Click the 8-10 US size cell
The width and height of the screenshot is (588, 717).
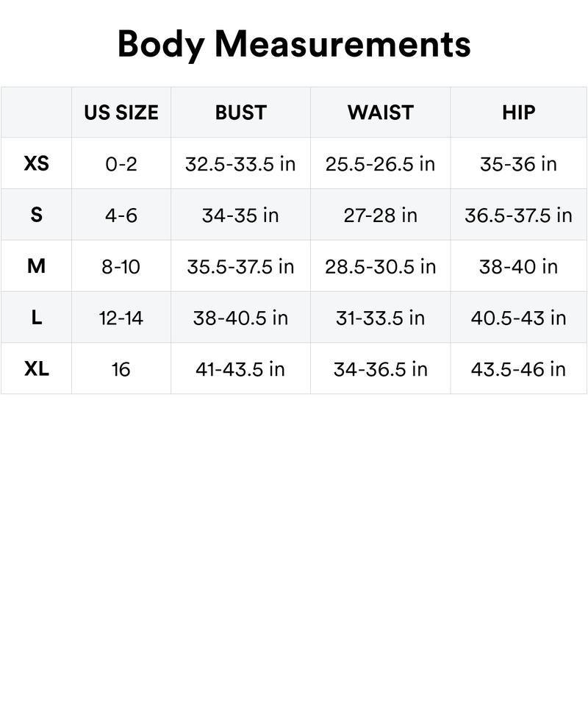tap(121, 266)
